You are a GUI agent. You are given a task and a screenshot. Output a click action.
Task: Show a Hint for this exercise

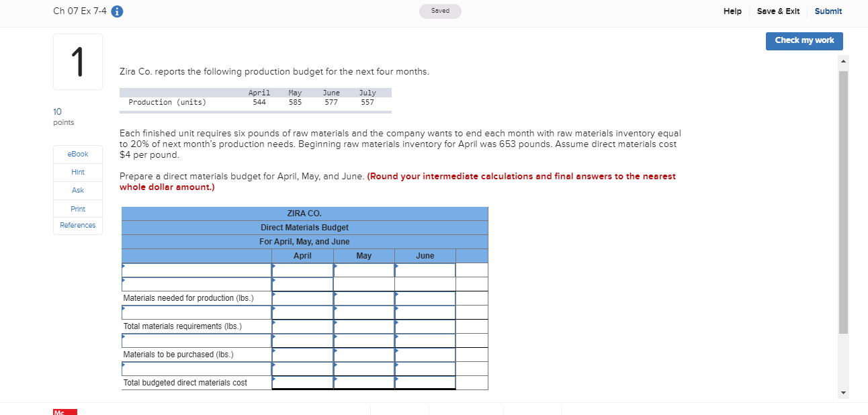pos(77,172)
